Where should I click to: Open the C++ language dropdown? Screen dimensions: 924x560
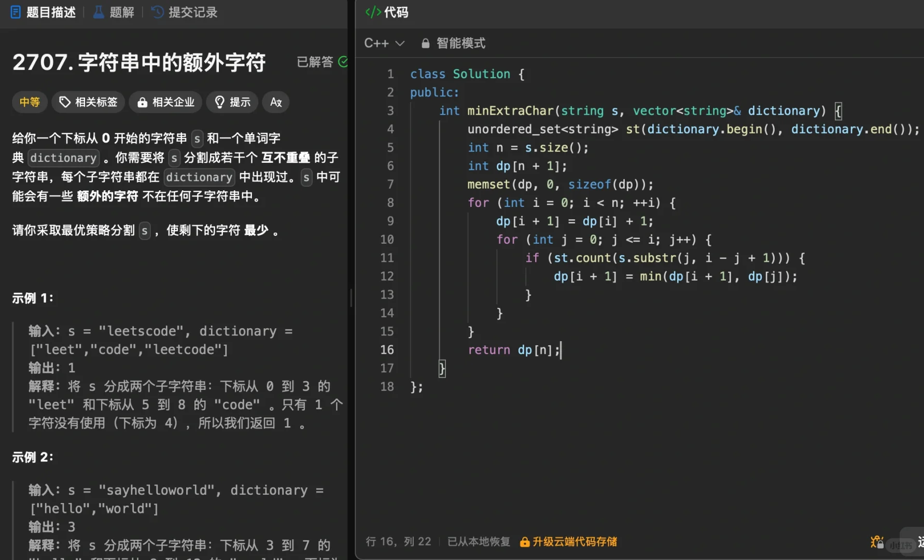384,43
